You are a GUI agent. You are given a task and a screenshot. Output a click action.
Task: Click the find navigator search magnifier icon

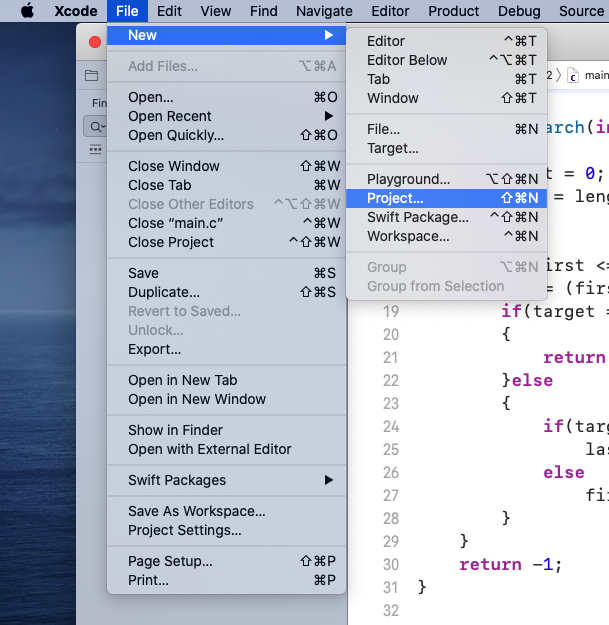[96, 127]
